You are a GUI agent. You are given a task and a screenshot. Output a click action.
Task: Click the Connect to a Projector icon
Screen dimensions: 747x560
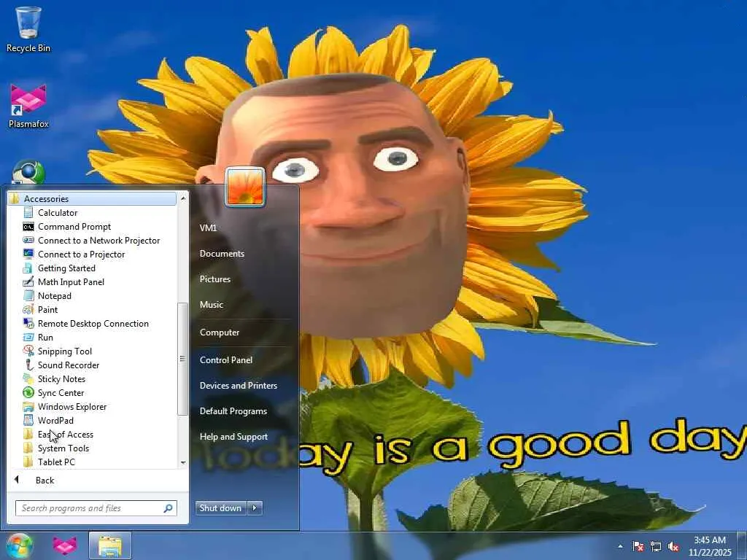coord(28,254)
